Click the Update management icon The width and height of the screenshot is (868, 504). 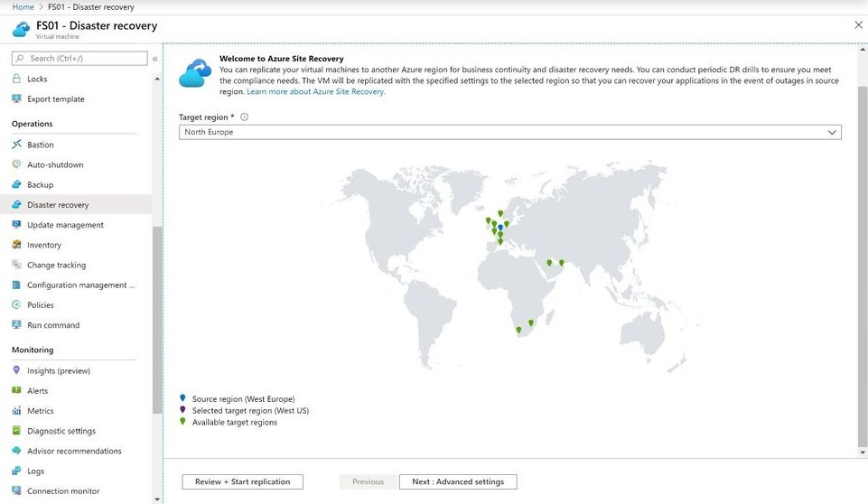click(16, 224)
